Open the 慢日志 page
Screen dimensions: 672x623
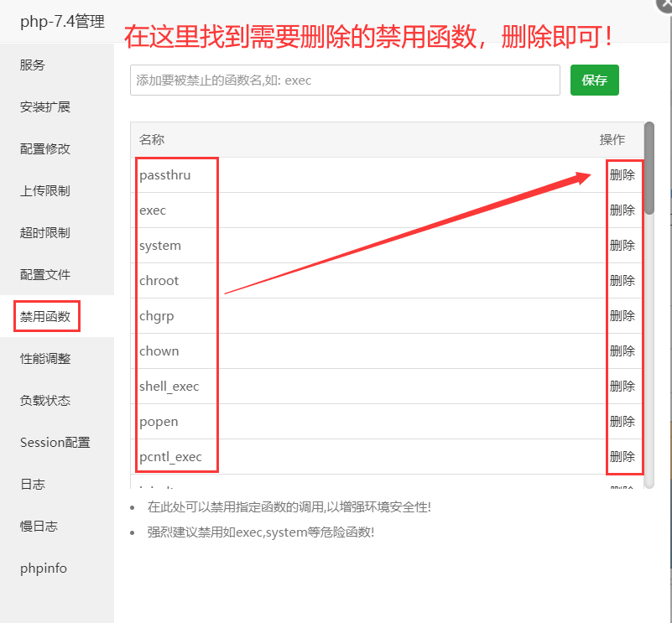(x=39, y=527)
